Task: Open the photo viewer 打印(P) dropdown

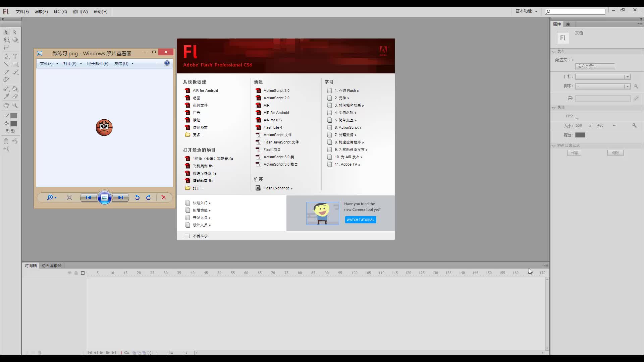Action: tap(73, 63)
